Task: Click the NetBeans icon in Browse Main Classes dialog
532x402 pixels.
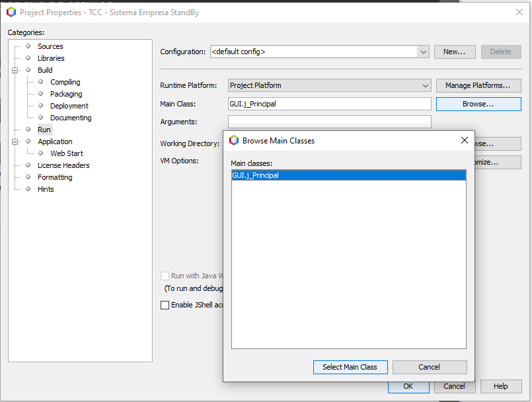Action: (x=234, y=140)
